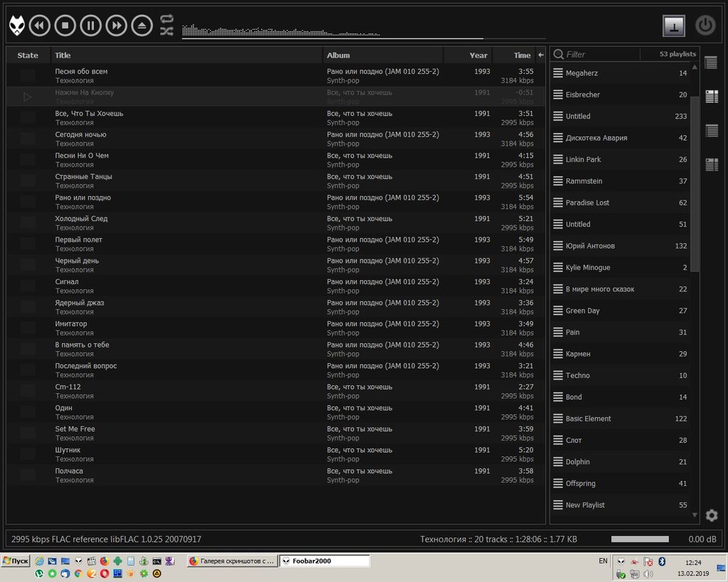Select the Linkin Park playlist
The height and width of the screenshot is (582, 728).
[583, 160]
